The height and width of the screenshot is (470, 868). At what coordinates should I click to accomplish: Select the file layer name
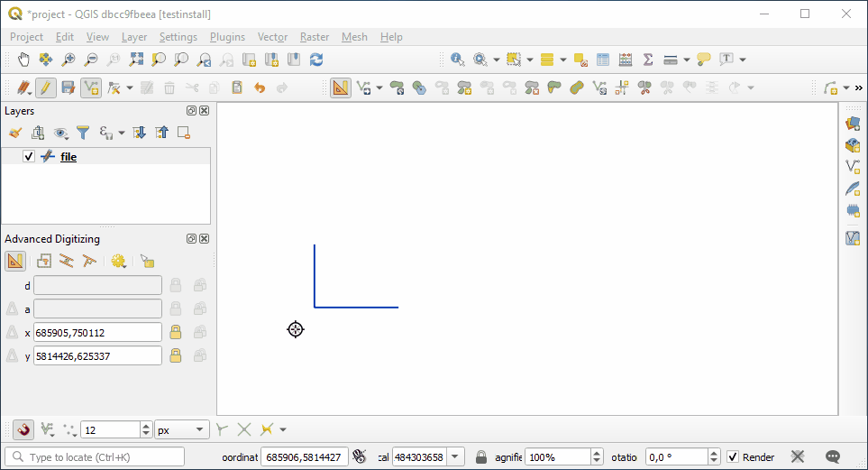pos(69,156)
